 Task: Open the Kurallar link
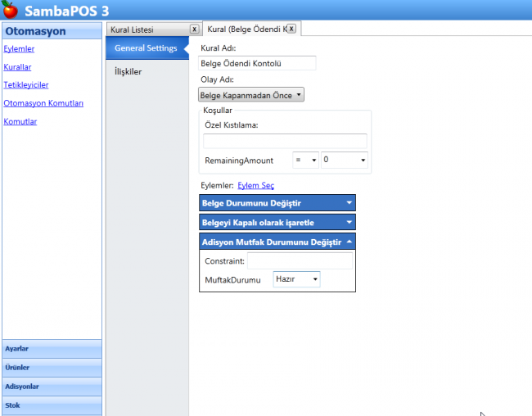pyautogui.click(x=17, y=67)
